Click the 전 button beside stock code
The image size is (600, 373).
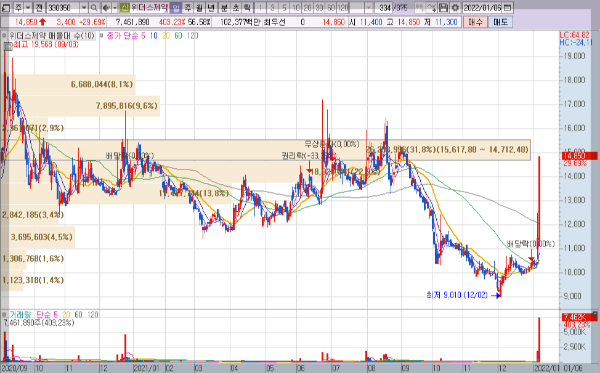point(39,7)
